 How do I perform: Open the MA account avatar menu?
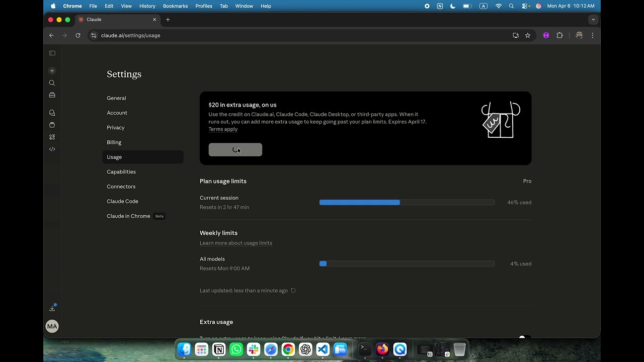click(x=52, y=326)
